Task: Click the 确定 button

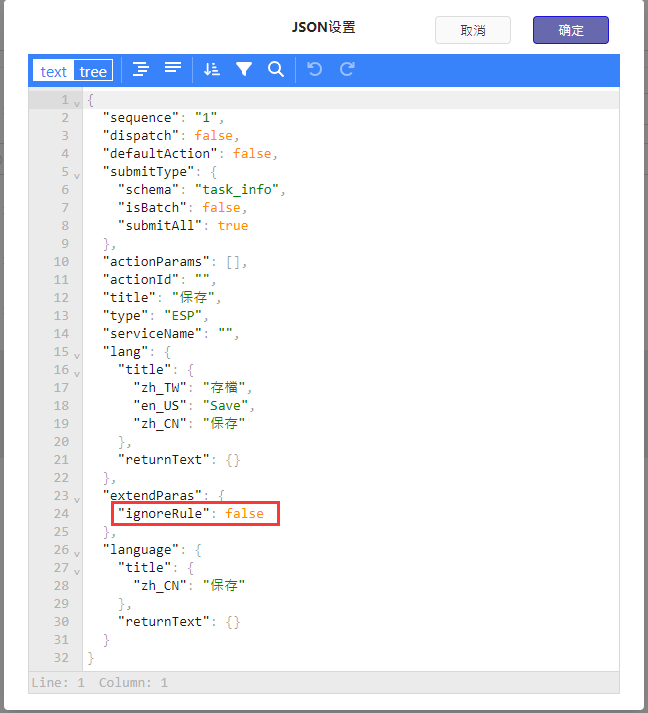Action: [571, 30]
